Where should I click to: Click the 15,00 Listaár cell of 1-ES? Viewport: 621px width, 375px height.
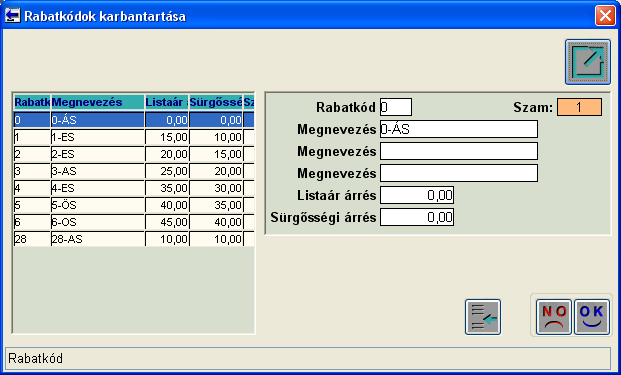click(167, 137)
